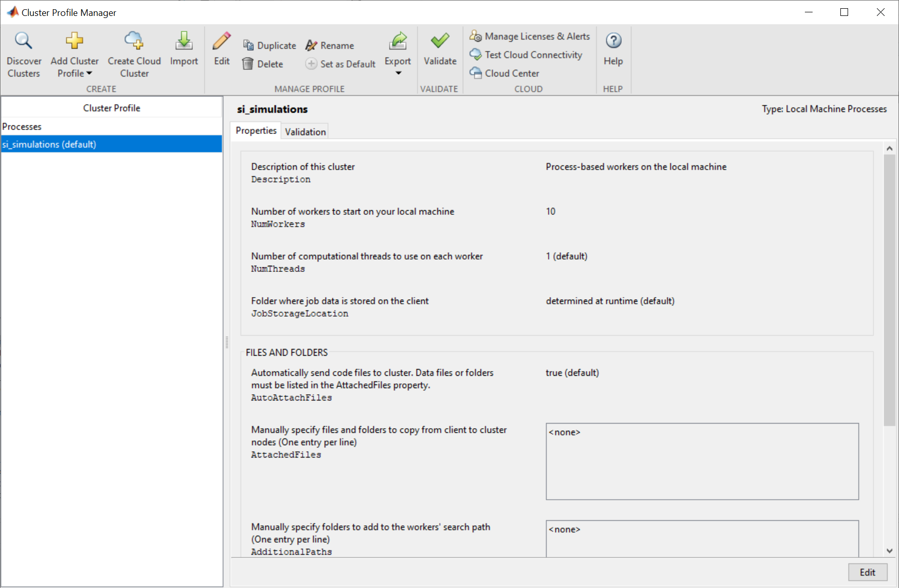
Task: Click FILES AND FOLDERS section header
Action: pos(286,353)
